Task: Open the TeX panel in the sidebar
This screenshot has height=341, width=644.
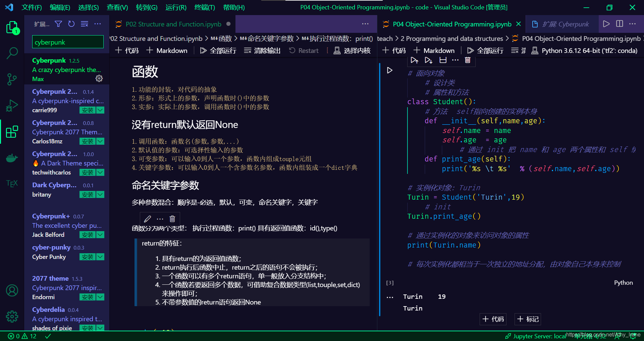Action: 12,183
